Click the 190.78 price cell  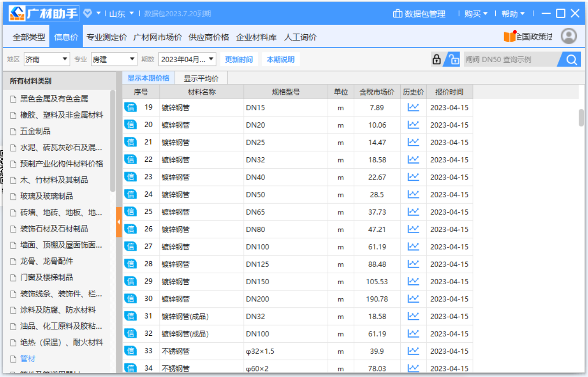(x=377, y=299)
